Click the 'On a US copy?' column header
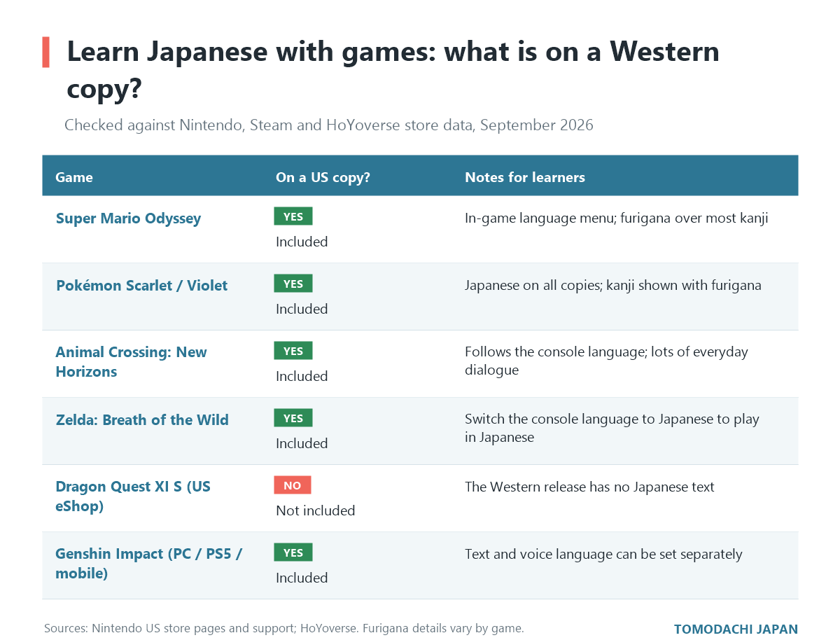 pos(323,177)
